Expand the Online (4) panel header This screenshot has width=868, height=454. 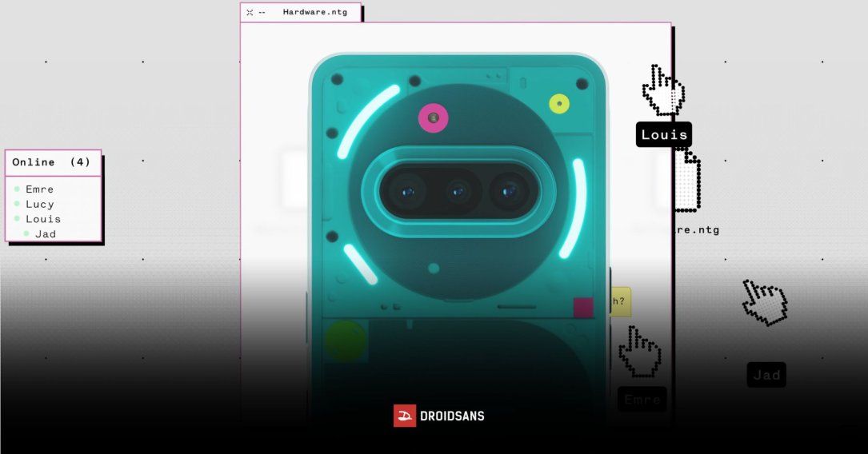click(53, 162)
